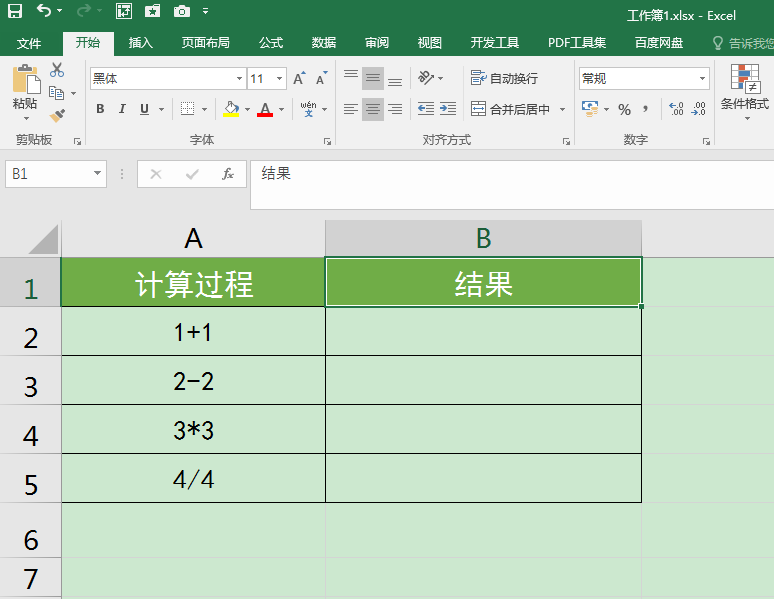Select cell A4 containing 3*3
Viewport: 774px width, 599px height.
(x=193, y=429)
